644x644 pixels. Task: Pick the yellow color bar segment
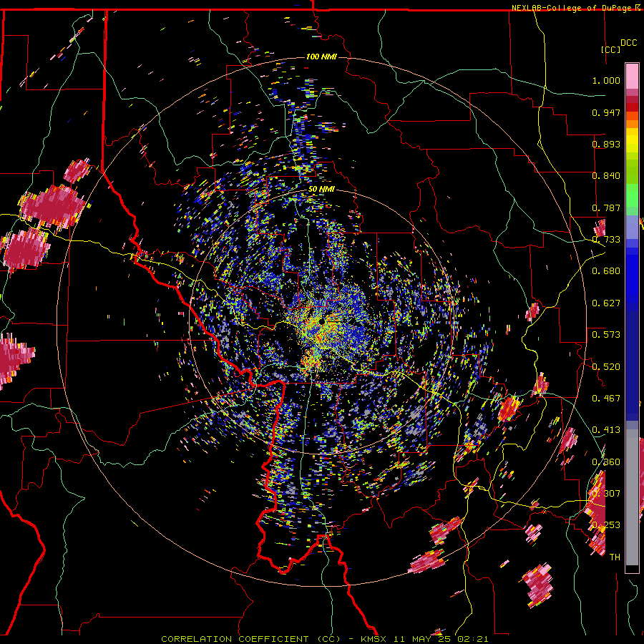632,141
